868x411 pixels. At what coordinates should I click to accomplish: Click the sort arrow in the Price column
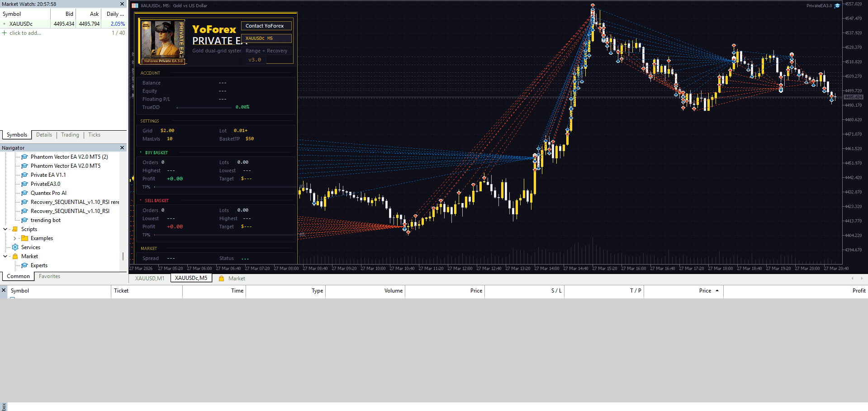pos(717,291)
